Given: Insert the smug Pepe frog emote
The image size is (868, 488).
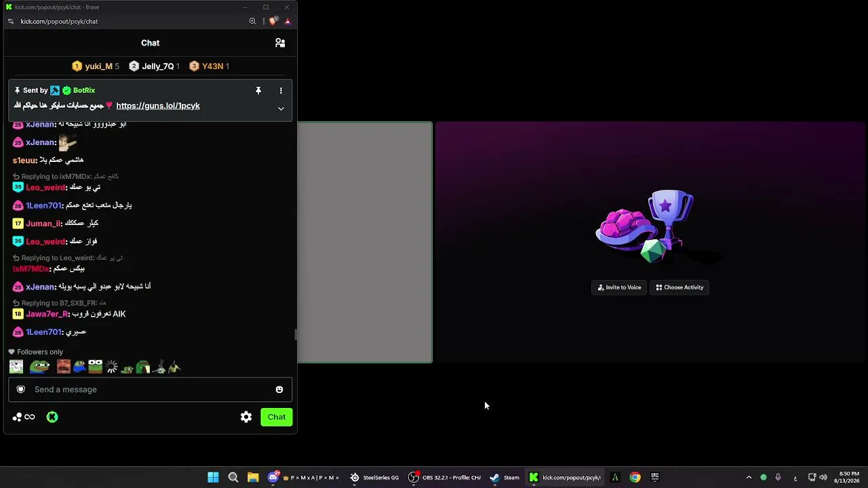Looking at the screenshot, I should 39,367.
